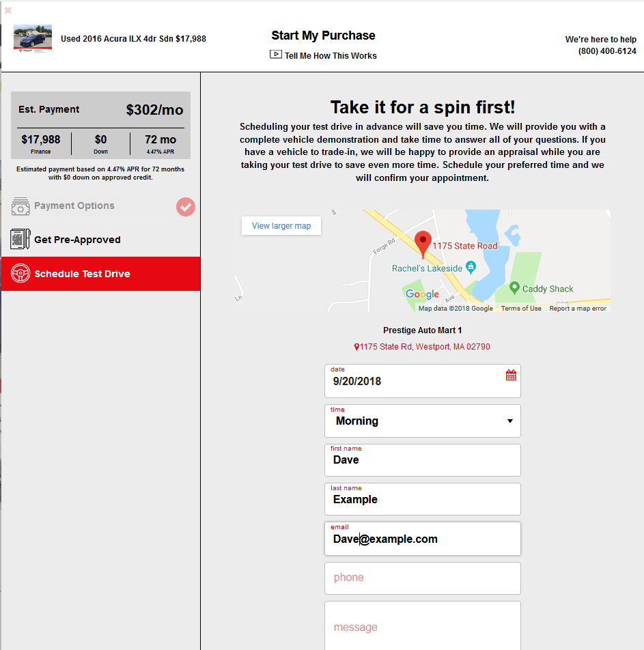The height and width of the screenshot is (650, 644).
Task: Click the Start My Purchase heading
Action: pos(323,36)
